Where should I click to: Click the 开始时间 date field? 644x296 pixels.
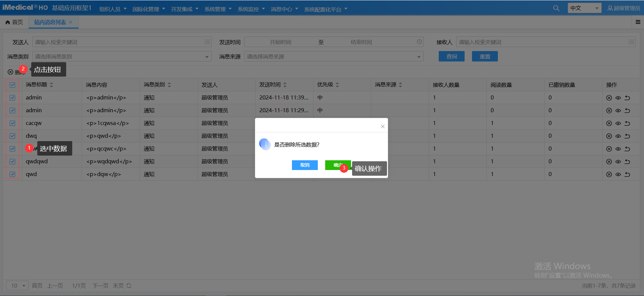click(x=281, y=42)
